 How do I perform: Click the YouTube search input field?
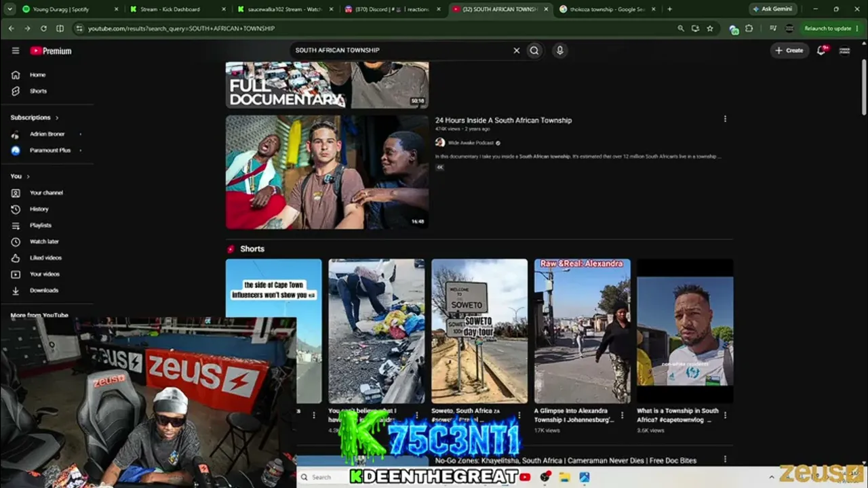(400, 50)
